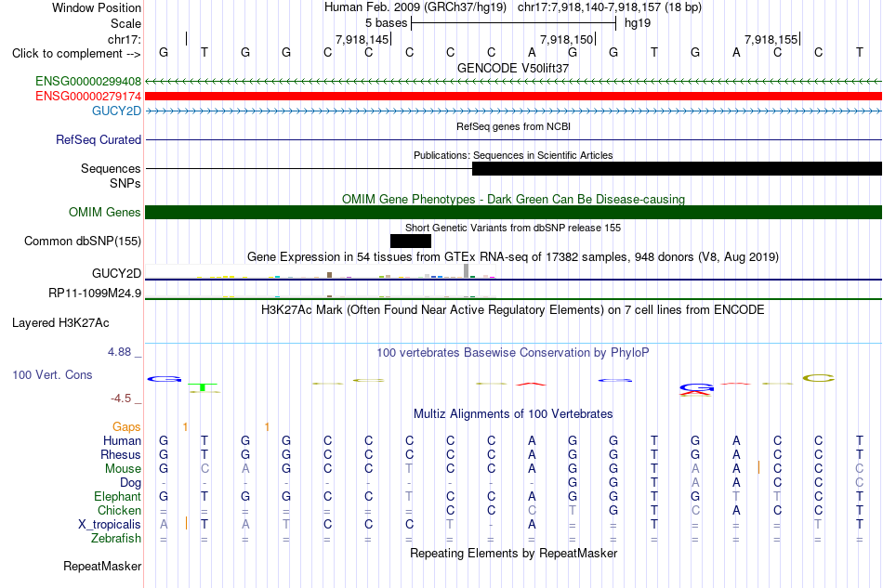The image size is (883, 588).
Task: Click the dark green OMIM gene bar
Action: [514, 212]
